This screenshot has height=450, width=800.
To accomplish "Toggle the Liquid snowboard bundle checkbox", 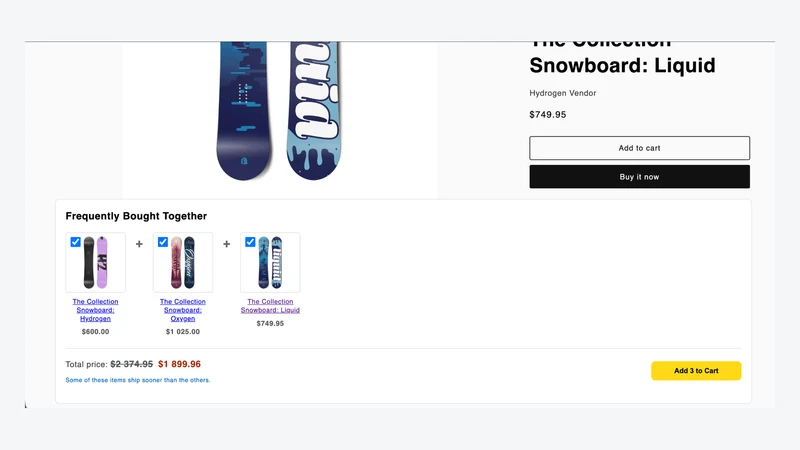I will point(250,242).
